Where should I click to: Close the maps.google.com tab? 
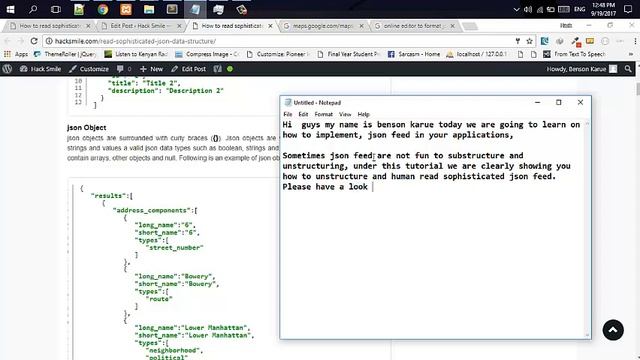[361, 26]
